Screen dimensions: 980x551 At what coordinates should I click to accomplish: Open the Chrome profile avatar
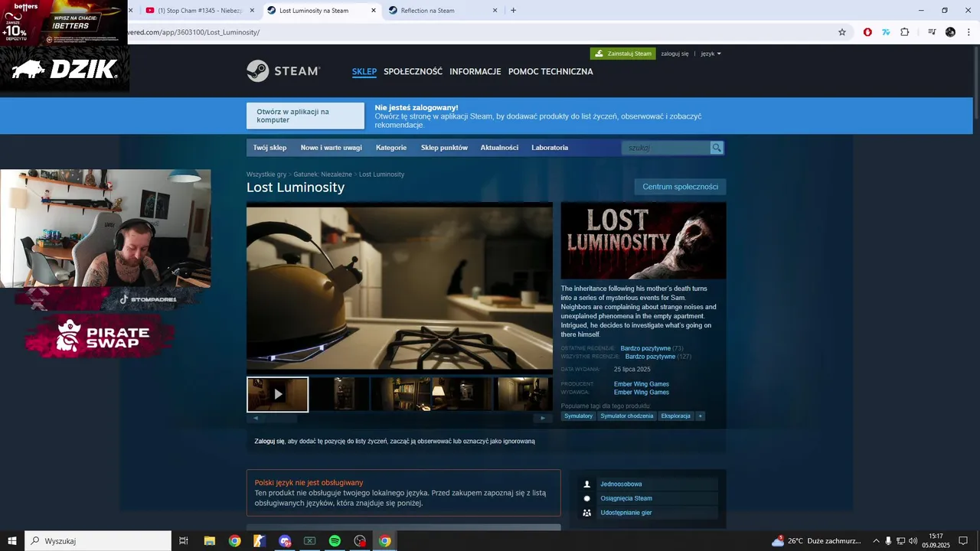click(x=950, y=32)
